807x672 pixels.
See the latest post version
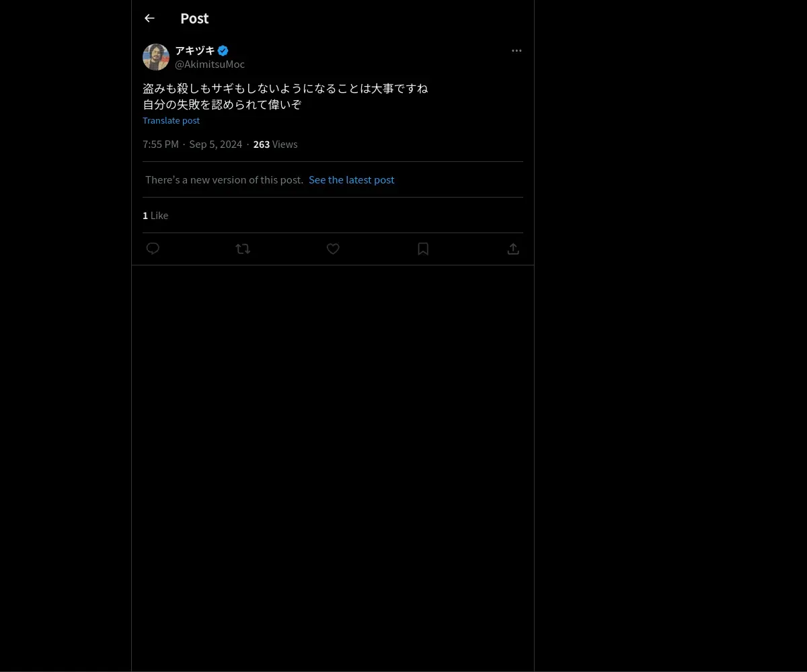coord(352,179)
